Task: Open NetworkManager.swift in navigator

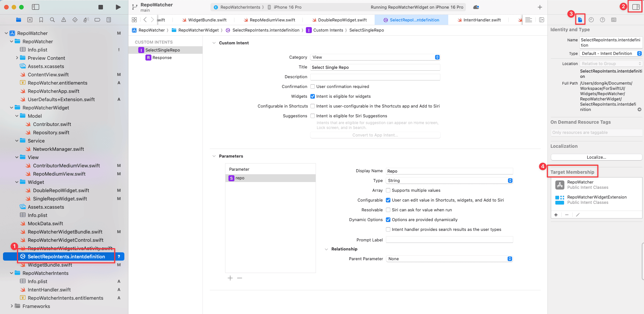Action: (58, 149)
